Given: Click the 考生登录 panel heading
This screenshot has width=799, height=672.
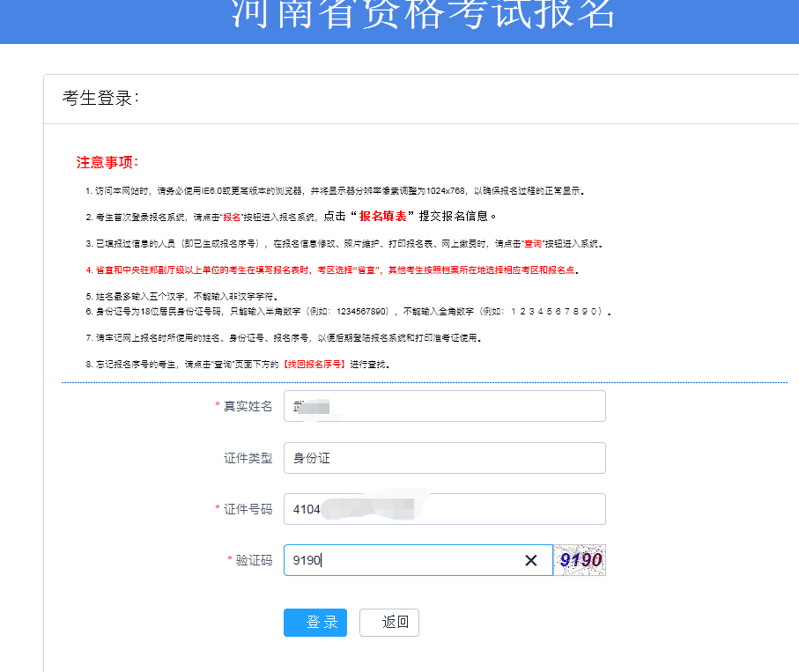Looking at the screenshot, I should coord(100,99).
